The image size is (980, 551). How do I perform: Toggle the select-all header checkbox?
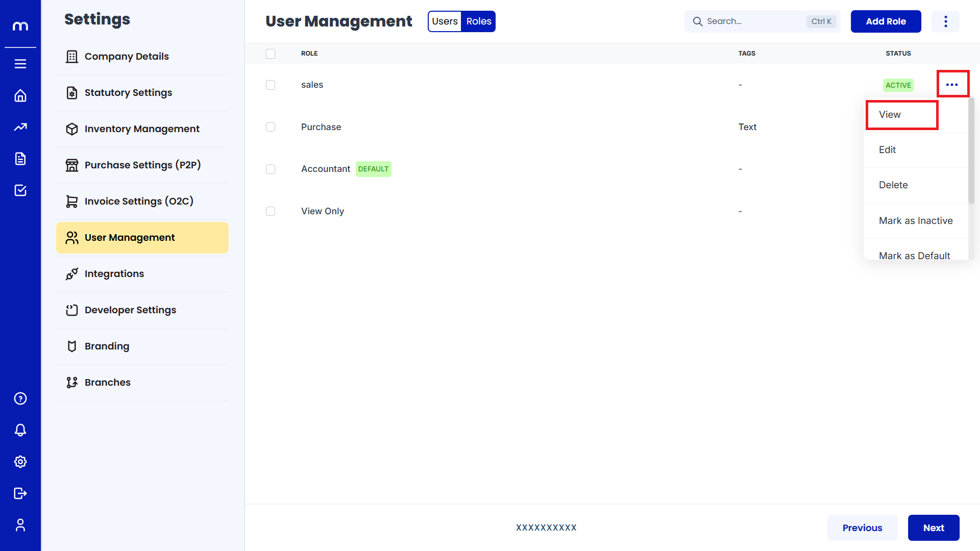pyautogui.click(x=271, y=54)
